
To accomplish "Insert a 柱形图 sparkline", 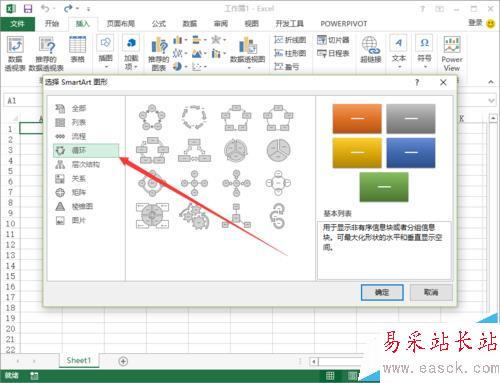I will [x=290, y=53].
